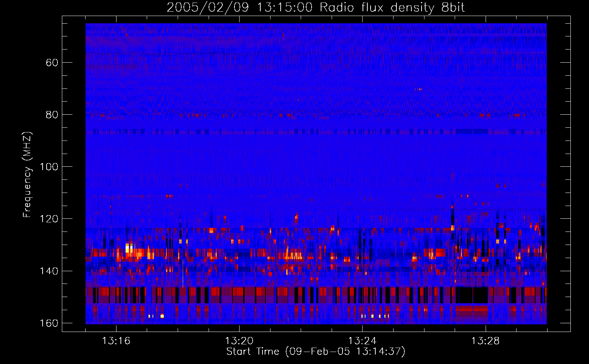
Task: Click the 140 frequency tick label
Action: (49, 271)
